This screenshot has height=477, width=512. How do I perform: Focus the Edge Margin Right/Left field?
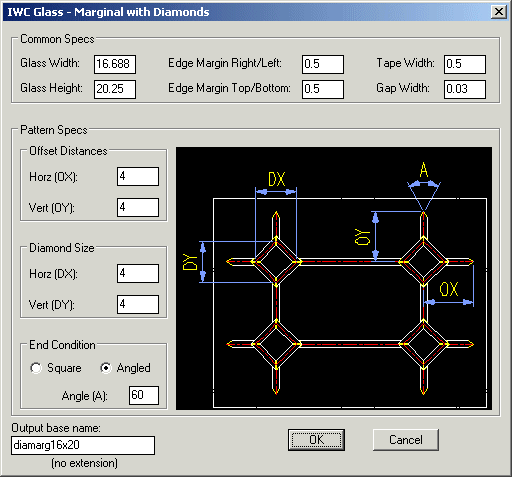(x=323, y=64)
